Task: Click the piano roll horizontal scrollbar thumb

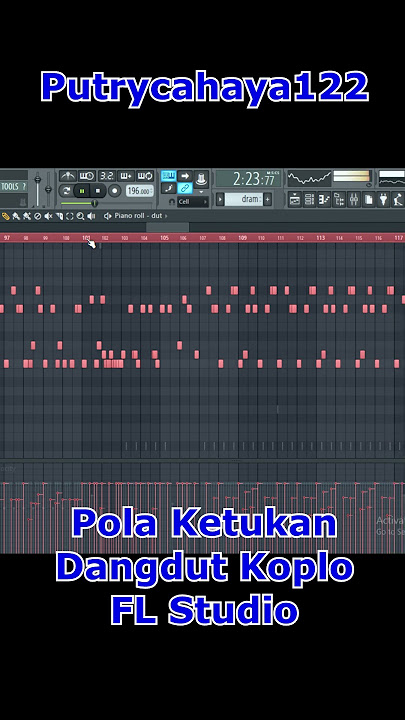Action: point(168,227)
